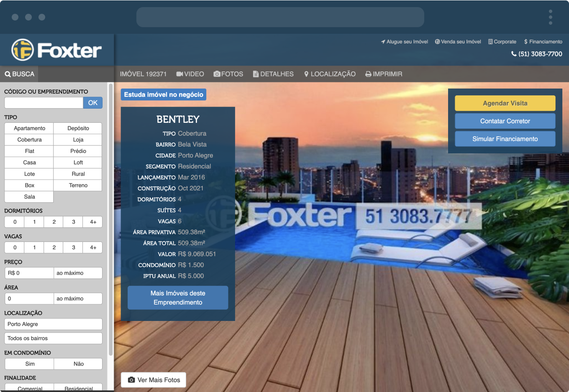Toggle 4+ under Dormitórios
Viewport: 569px width, 392px height.
tap(93, 222)
